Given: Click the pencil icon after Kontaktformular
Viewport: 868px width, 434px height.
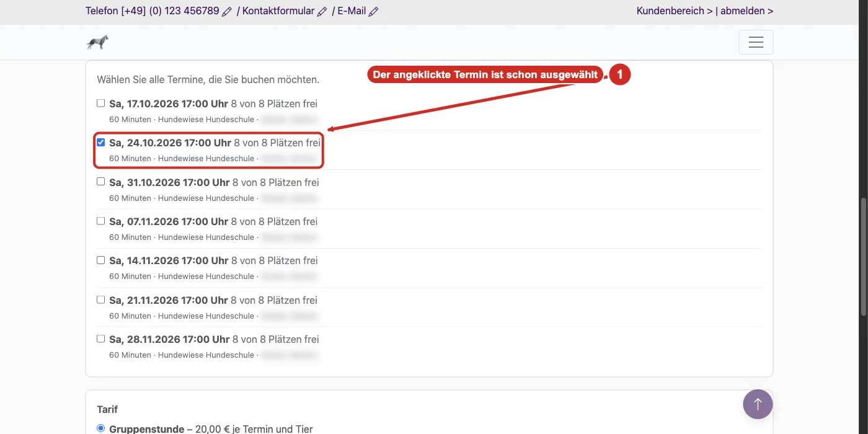Looking at the screenshot, I should pos(322,11).
